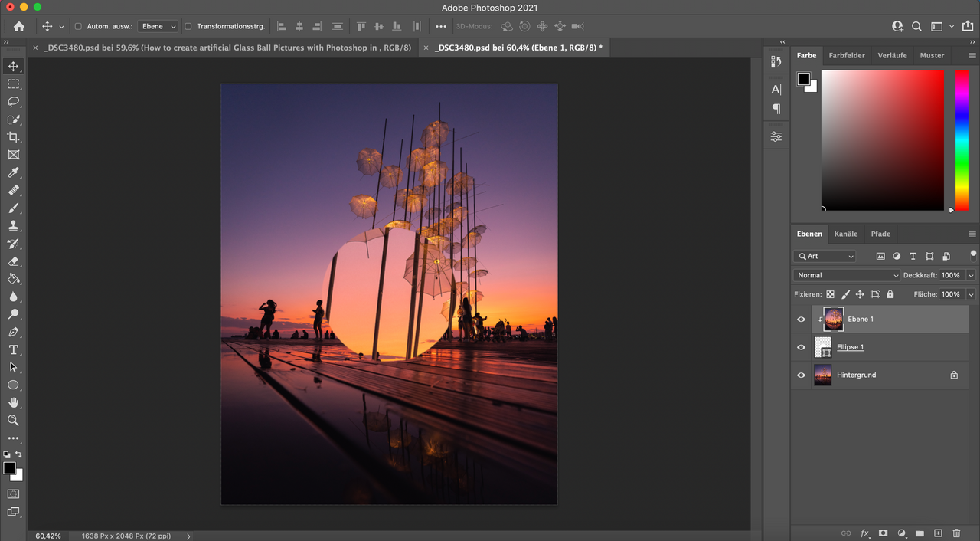
Task: Click the more options ellipsis button
Action: [440, 26]
